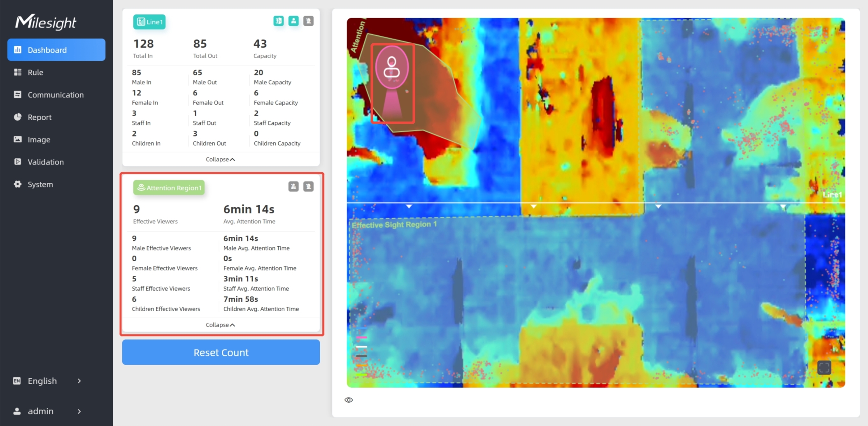
Task: Click the door icon in Line1 card
Action: (x=279, y=21)
